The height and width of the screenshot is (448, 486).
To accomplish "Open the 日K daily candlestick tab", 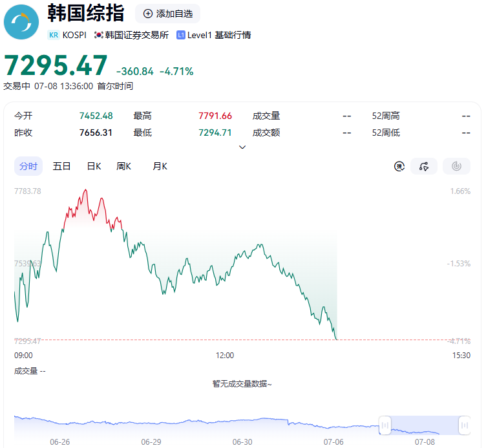I will pyautogui.click(x=94, y=167).
